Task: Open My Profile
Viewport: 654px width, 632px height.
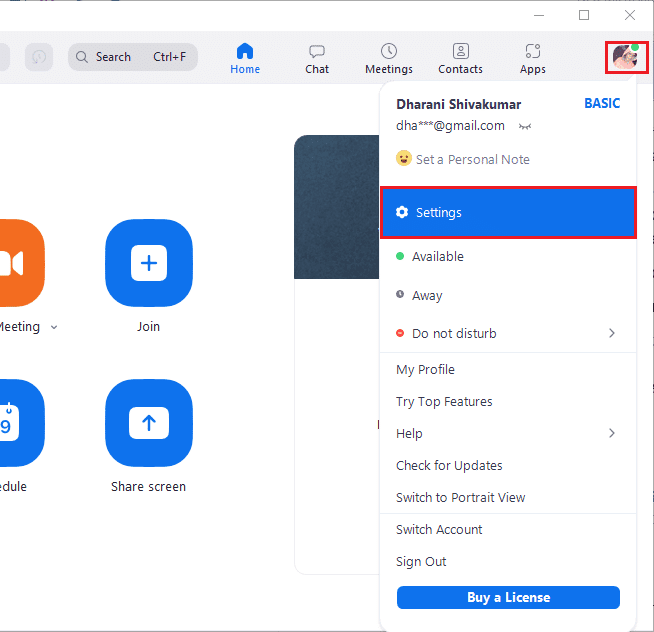Action: pyautogui.click(x=425, y=370)
